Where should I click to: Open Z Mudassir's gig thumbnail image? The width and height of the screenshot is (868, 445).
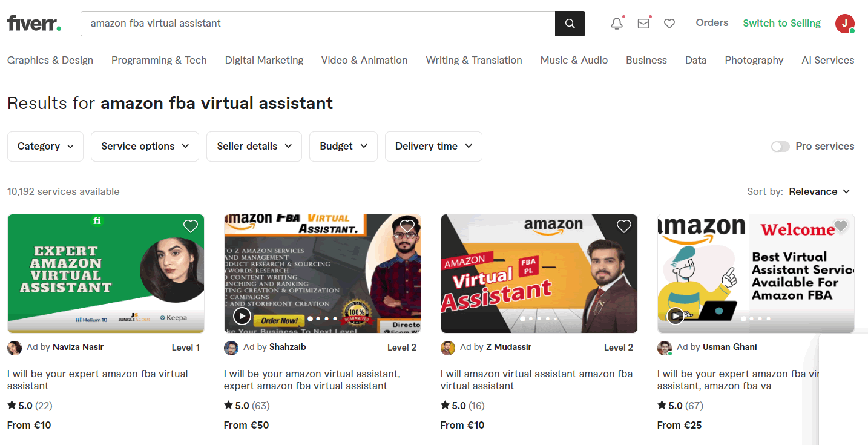(x=539, y=274)
